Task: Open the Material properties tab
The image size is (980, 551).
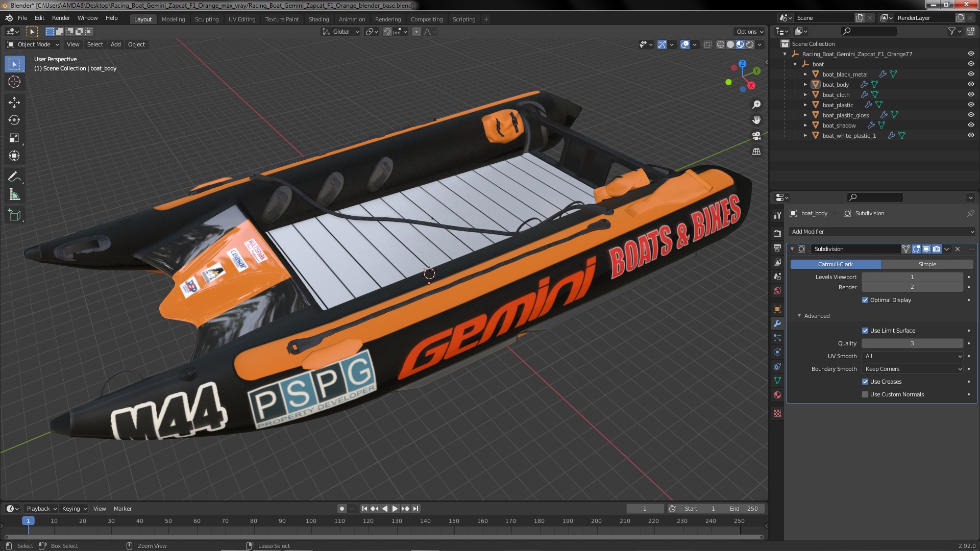Action: [x=777, y=395]
